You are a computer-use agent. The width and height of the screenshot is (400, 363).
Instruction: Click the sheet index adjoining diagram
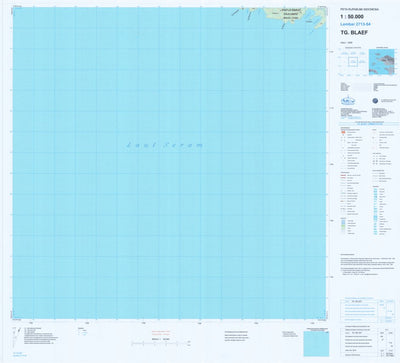[353, 62]
